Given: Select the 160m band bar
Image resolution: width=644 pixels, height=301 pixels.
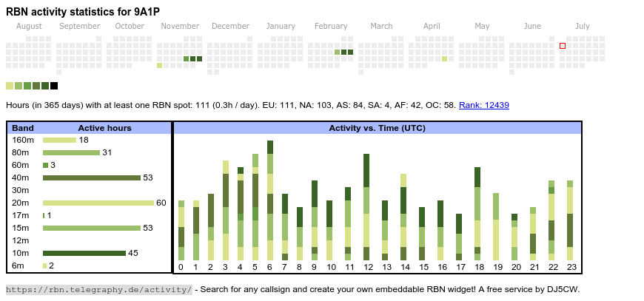Looking at the screenshot, I should (59, 140).
